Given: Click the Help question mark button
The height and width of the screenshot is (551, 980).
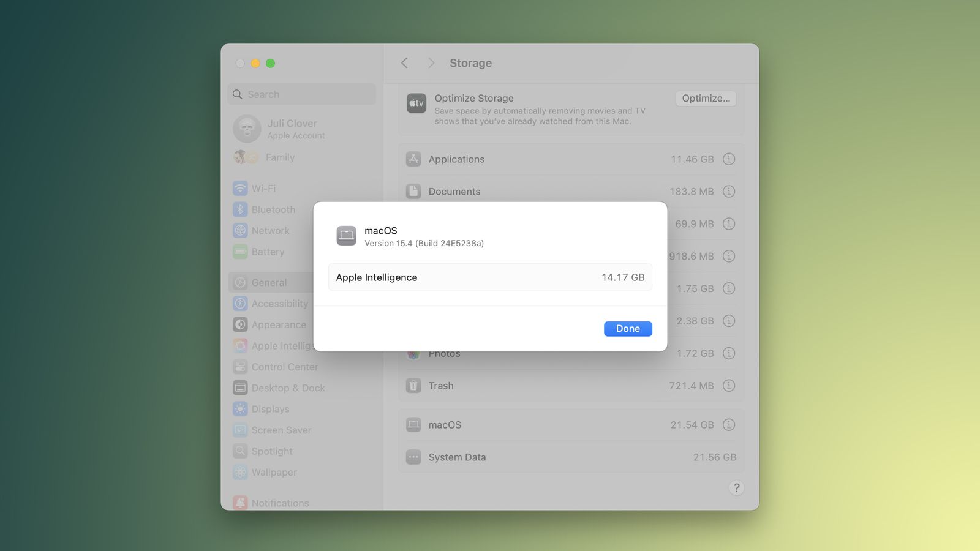Looking at the screenshot, I should coord(736,488).
